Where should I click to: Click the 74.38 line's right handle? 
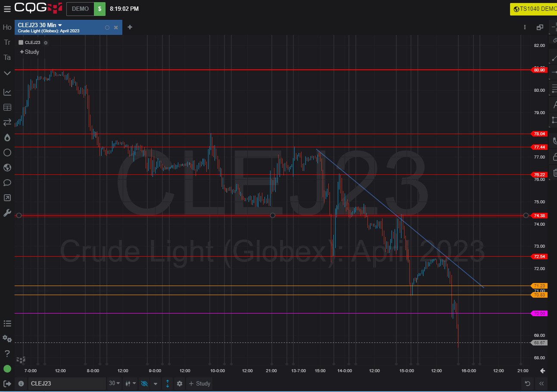coord(526,215)
